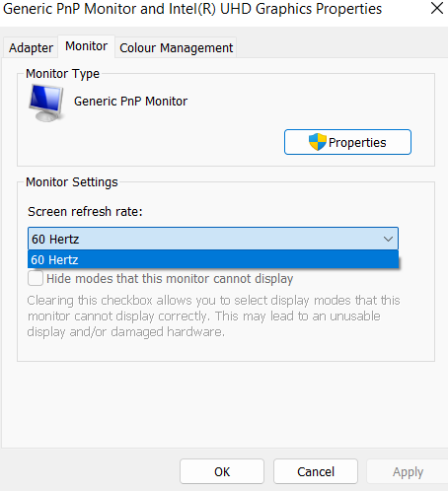Image resolution: width=448 pixels, height=491 pixels.
Task: Switch to the Adapter tab
Action: [x=31, y=47]
